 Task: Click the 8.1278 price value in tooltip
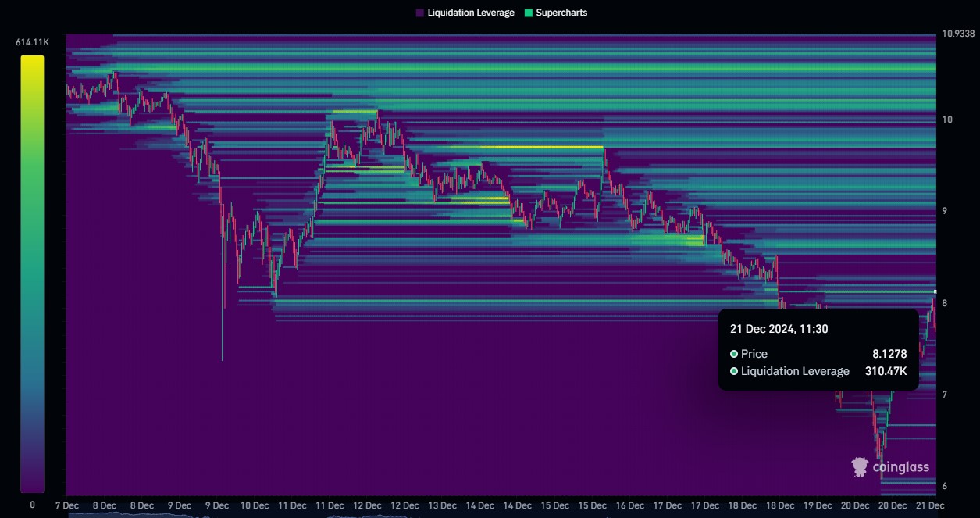coord(890,354)
